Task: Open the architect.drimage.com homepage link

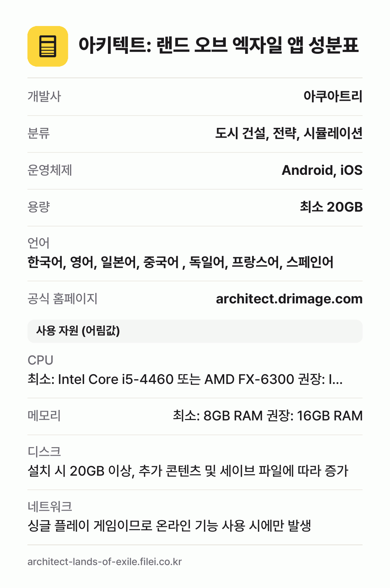Action: click(289, 299)
